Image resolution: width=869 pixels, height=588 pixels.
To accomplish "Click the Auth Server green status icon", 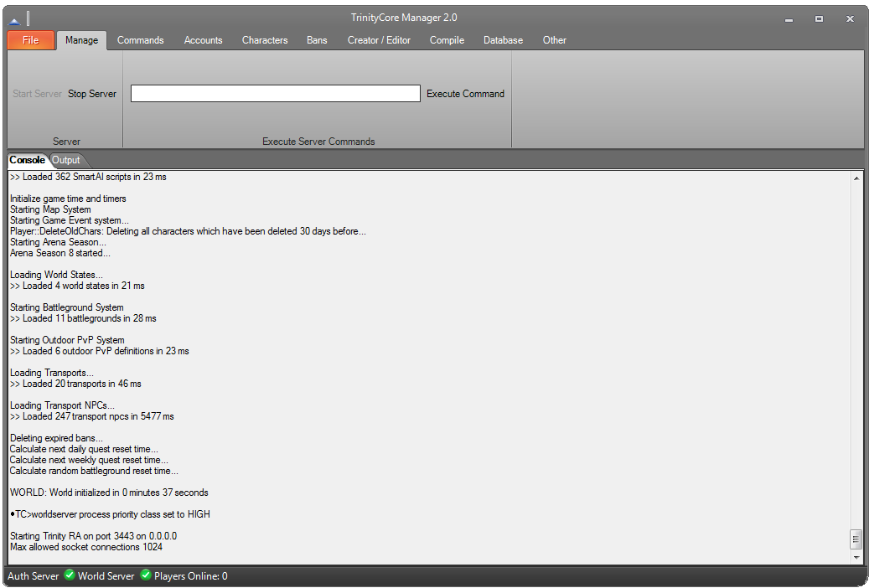I will [70, 575].
